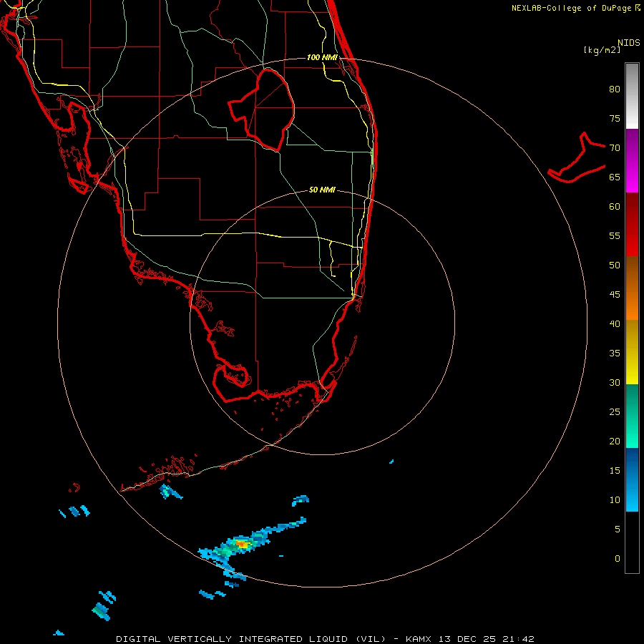
Task: Click the 21:42 timestamp in caption
Action: (518, 639)
